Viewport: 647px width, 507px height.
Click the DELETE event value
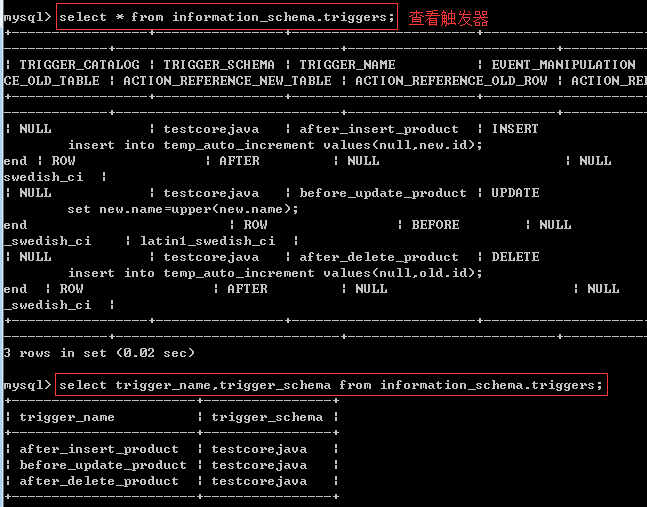[515, 257]
